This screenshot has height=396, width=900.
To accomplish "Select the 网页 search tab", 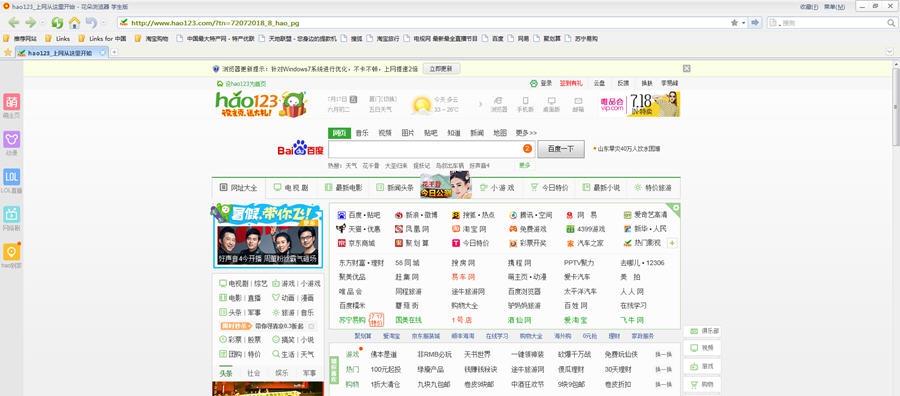I will [339, 133].
